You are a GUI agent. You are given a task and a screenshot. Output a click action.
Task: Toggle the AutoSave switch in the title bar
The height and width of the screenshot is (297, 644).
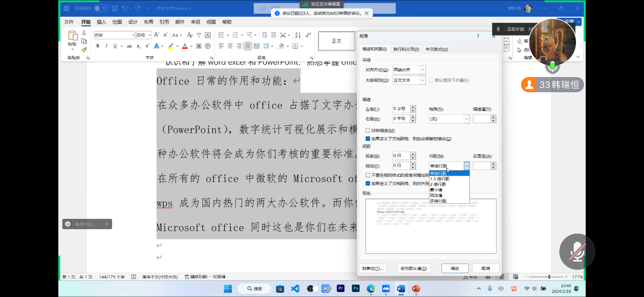point(101,8)
